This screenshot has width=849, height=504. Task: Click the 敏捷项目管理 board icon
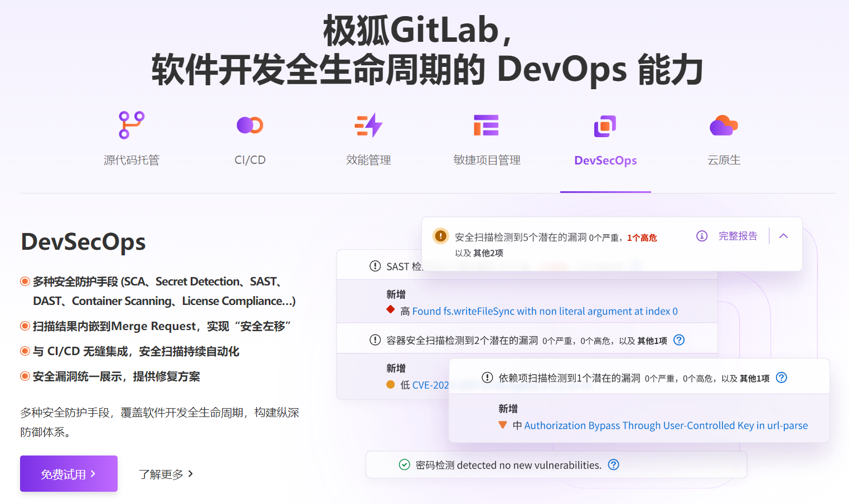pyautogui.click(x=486, y=125)
